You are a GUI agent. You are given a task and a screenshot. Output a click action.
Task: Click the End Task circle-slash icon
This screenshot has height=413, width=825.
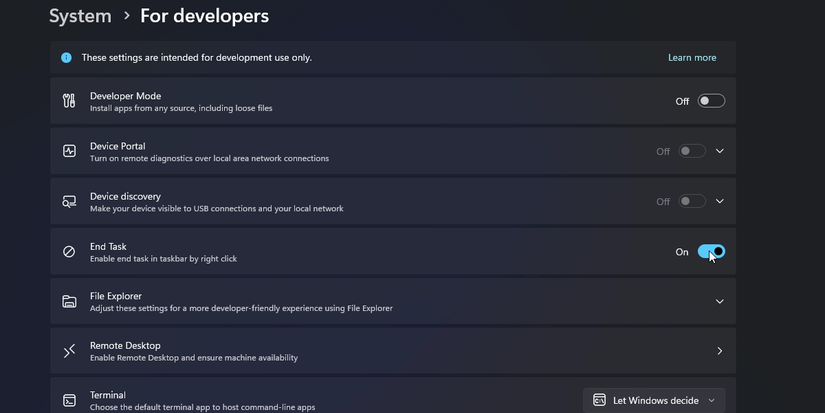coord(69,252)
